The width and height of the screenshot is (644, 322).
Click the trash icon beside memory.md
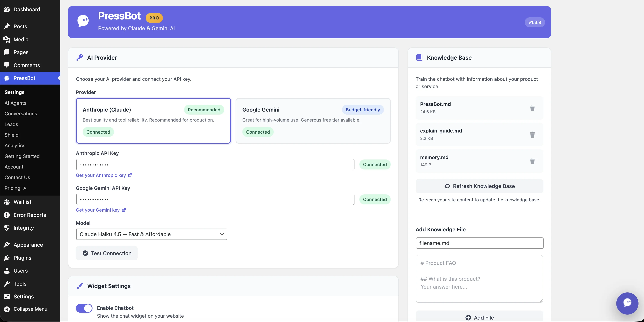(532, 161)
